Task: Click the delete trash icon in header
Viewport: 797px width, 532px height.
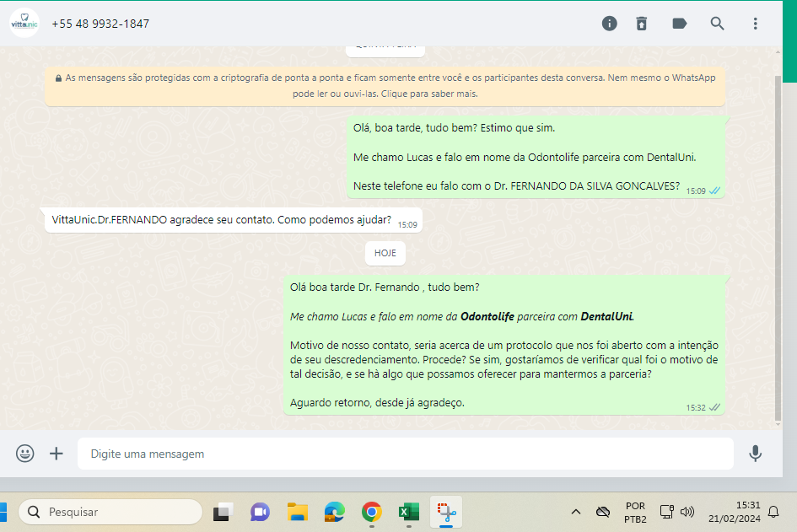Action: pos(642,24)
